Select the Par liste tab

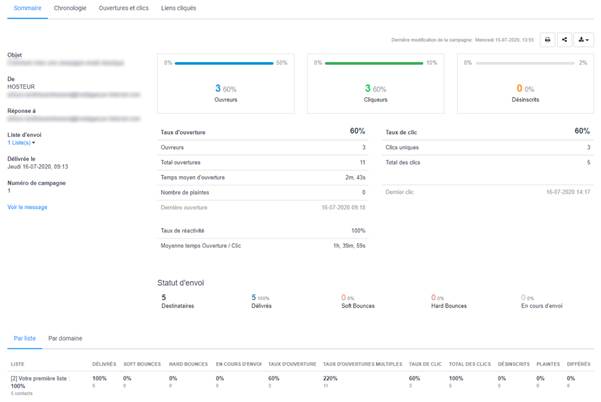(x=24, y=338)
